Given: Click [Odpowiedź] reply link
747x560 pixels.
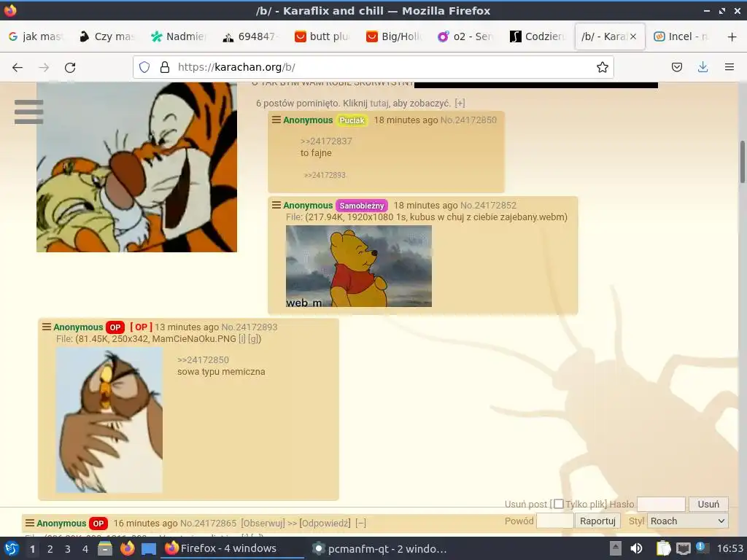Looking at the screenshot, I should click(325, 523).
